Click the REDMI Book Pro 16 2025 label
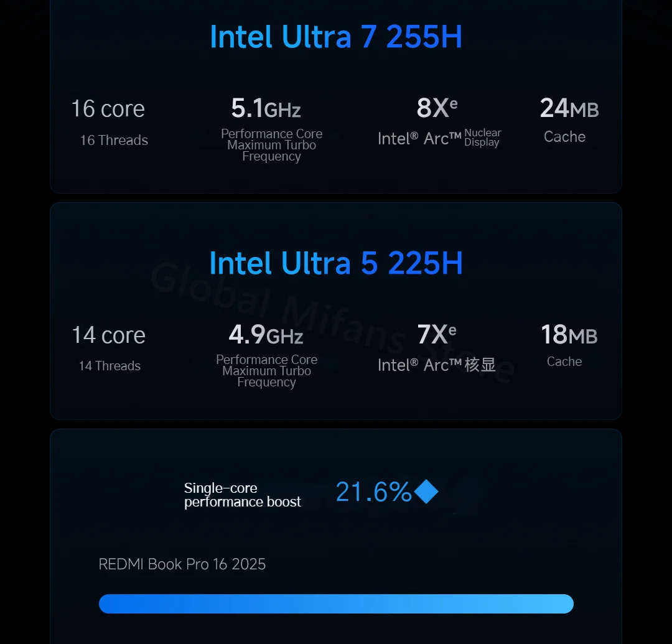672x644 pixels. [x=182, y=564]
